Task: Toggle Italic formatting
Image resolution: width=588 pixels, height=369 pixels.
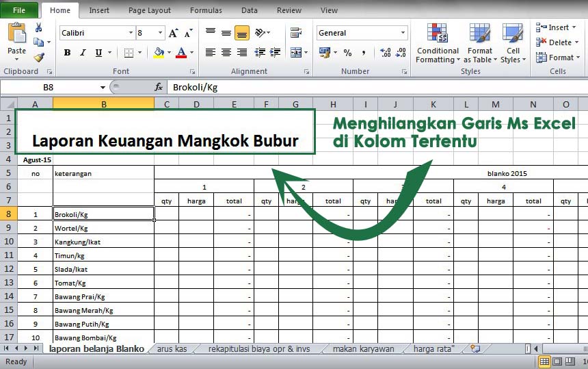Action: [83, 53]
